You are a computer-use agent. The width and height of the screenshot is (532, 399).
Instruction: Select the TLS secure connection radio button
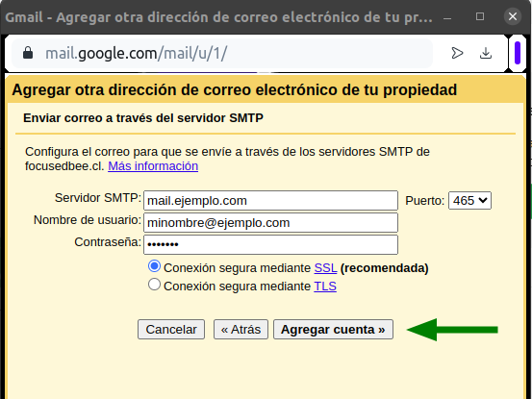tap(154, 285)
